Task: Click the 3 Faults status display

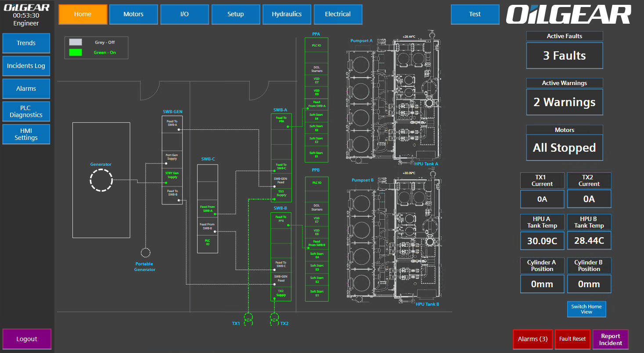Action: click(565, 55)
